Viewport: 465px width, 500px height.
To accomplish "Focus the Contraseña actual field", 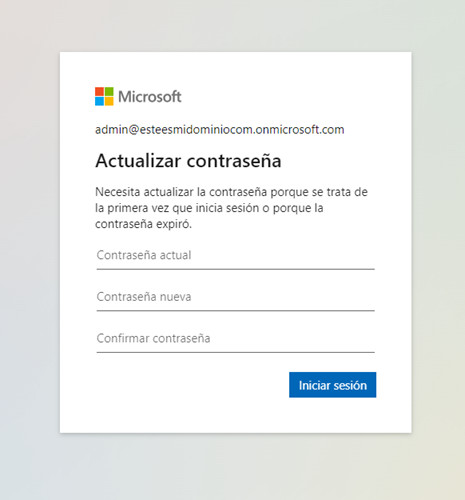I will [236, 256].
